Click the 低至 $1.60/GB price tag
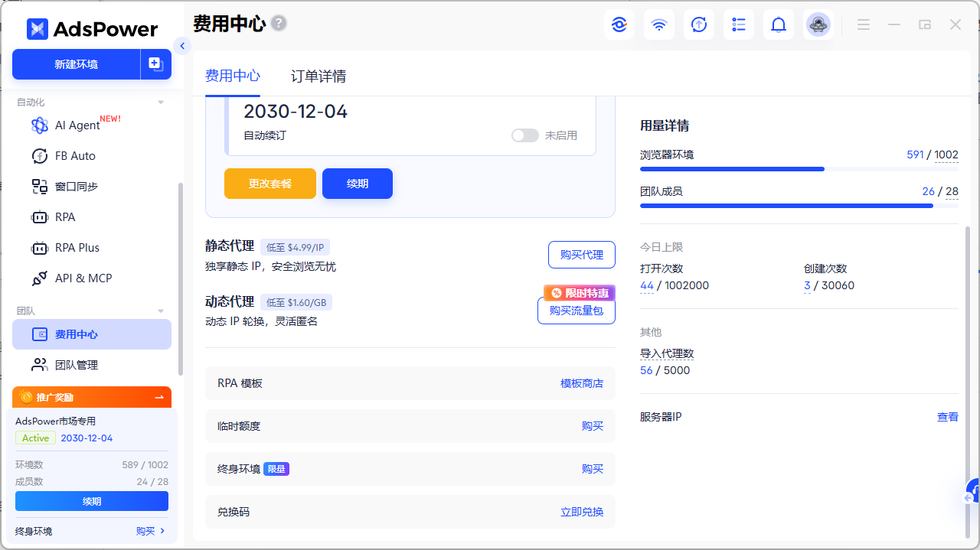 point(296,302)
